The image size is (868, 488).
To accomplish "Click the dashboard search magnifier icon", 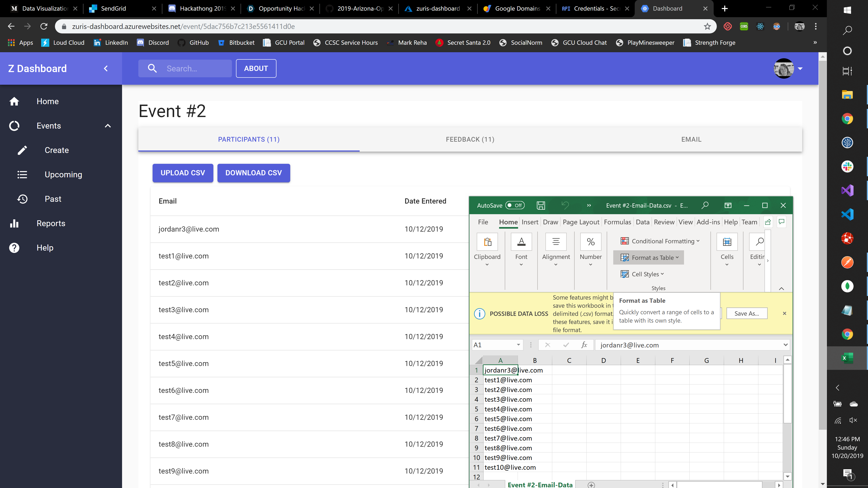I will pos(152,68).
